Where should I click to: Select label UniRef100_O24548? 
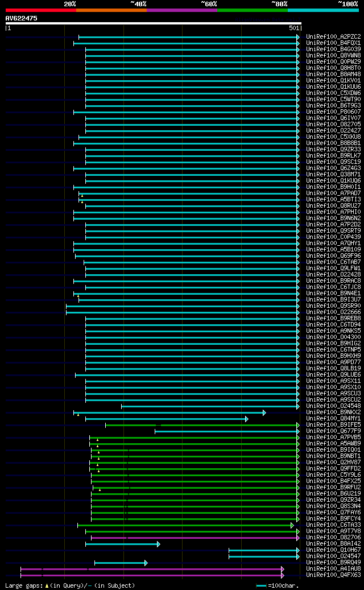tap(333, 406)
